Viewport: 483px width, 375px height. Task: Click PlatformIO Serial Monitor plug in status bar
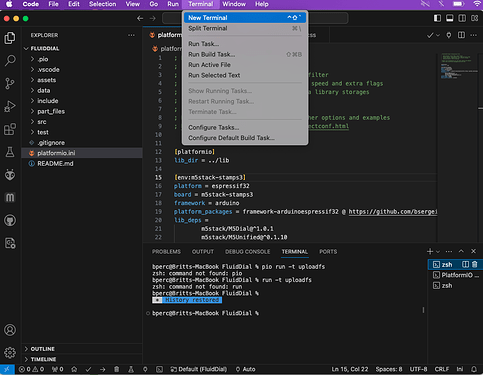(145, 369)
